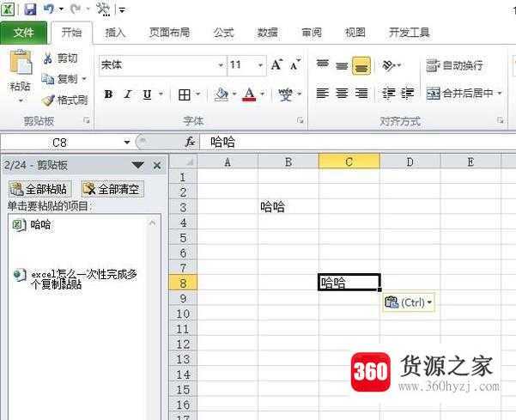Screen dimensions: 516x420
Task: Open the font size 11 dropdown
Action: click(x=260, y=65)
